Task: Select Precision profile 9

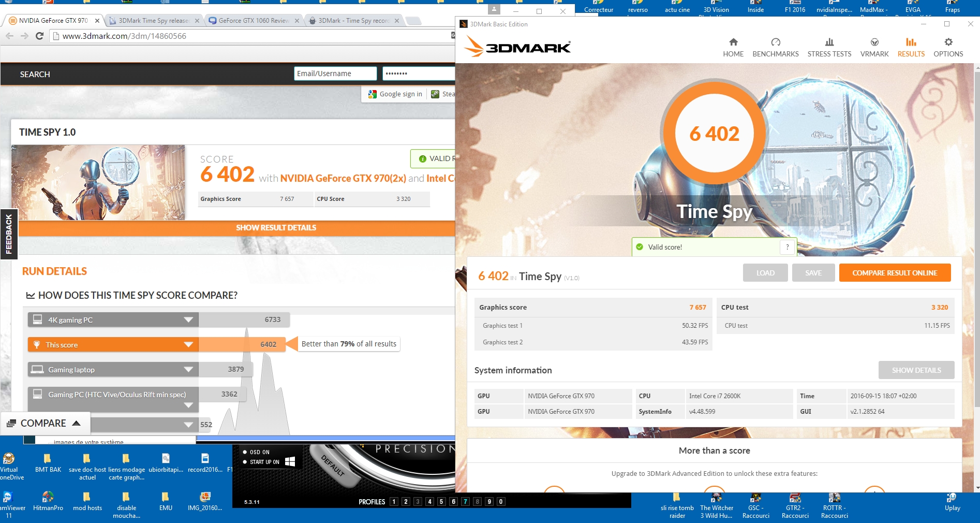Action: pos(489,501)
